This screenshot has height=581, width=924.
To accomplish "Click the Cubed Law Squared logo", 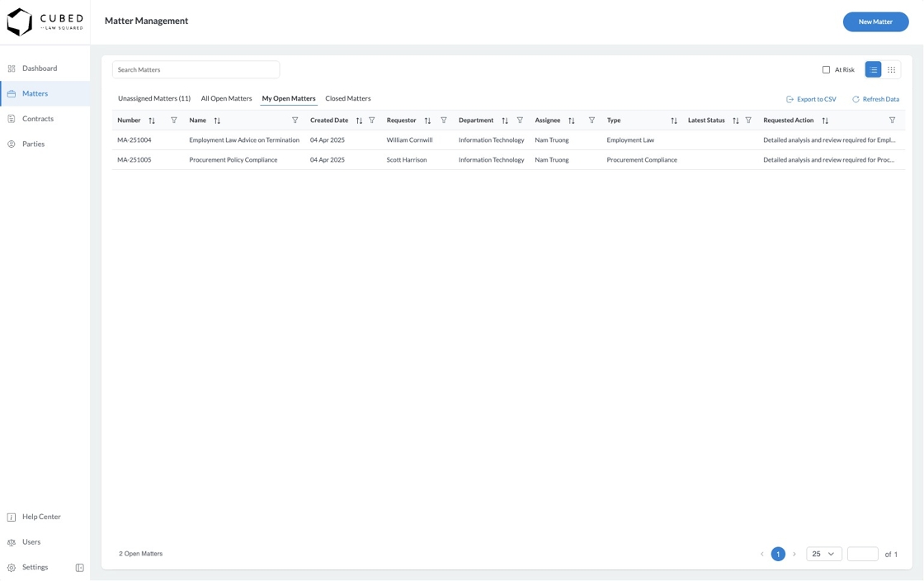I will click(45, 21).
